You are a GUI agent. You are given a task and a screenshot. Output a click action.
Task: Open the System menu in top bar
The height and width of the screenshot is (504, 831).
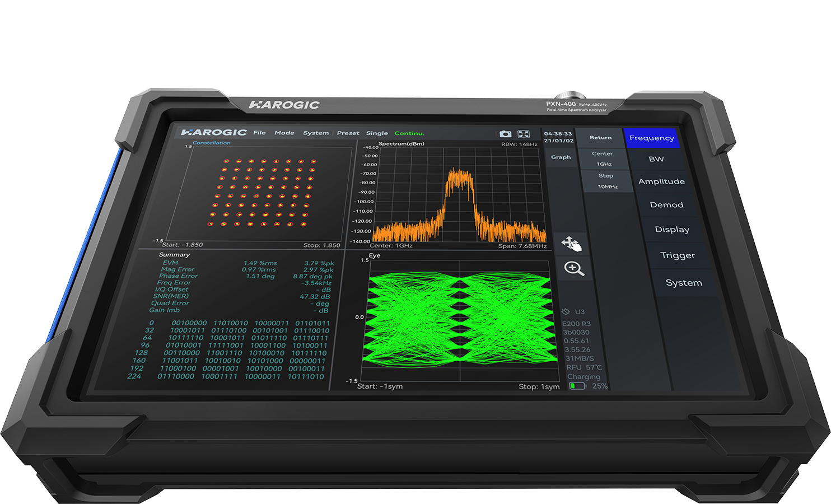click(x=316, y=133)
